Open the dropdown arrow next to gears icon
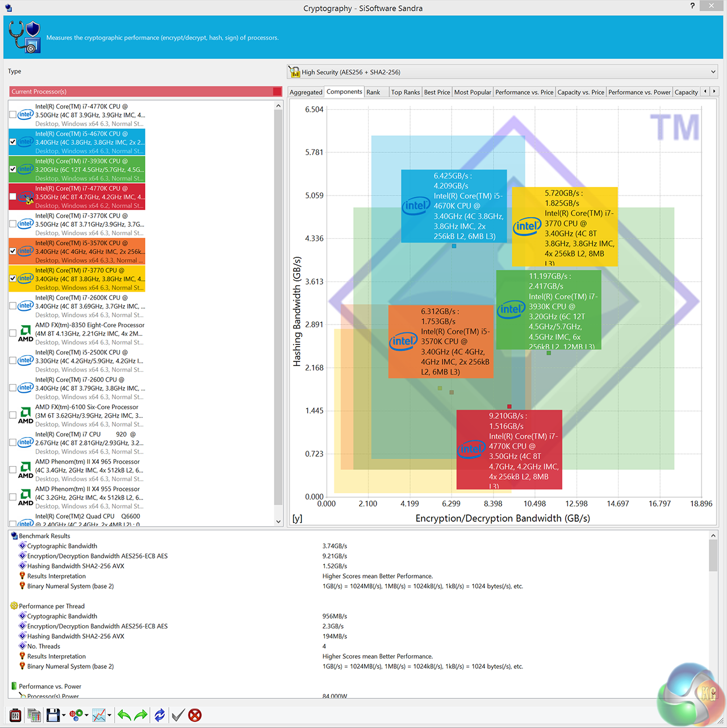This screenshot has width=727, height=728. coord(86,715)
